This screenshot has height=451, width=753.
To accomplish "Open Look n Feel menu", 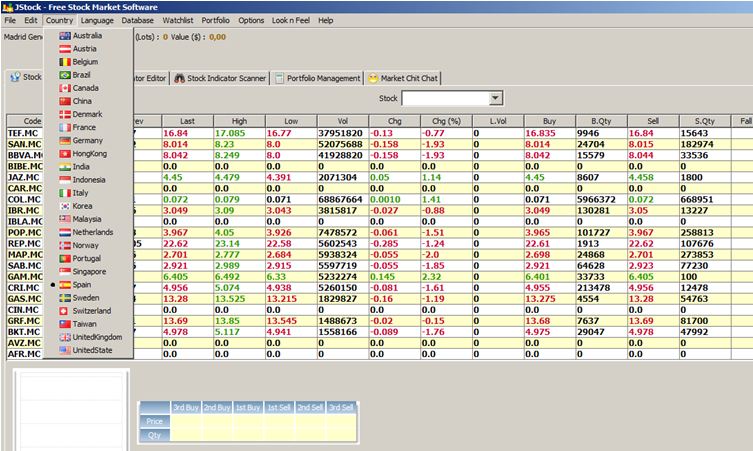I will (x=291, y=20).
